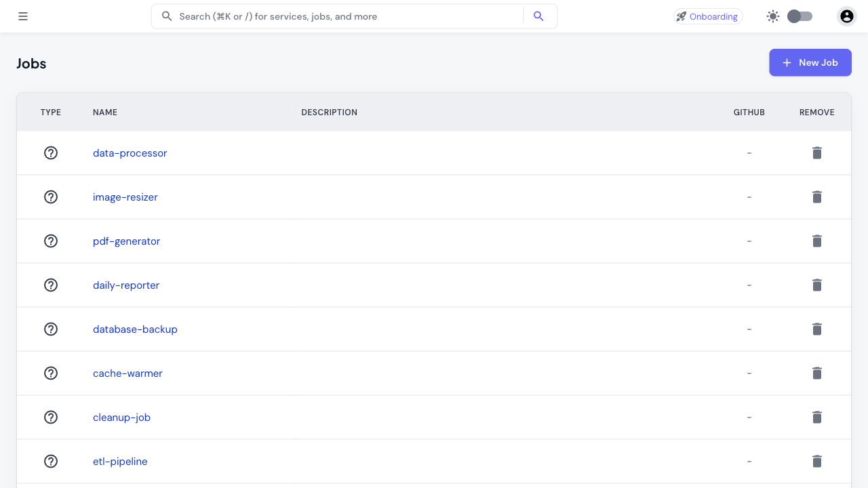This screenshot has width=868, height=488.
Task: Click the question mark icon beside cache-warmer
Action: 51,373
